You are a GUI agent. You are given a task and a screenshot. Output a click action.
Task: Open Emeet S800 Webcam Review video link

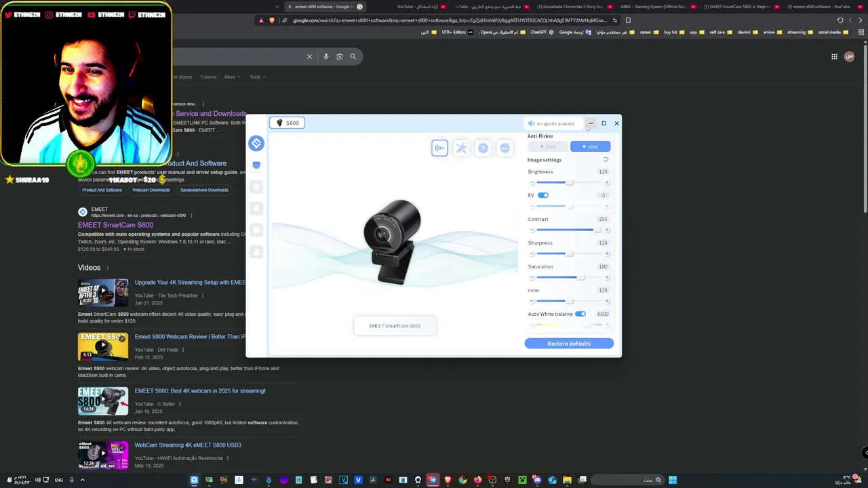(x=190, y=336)
